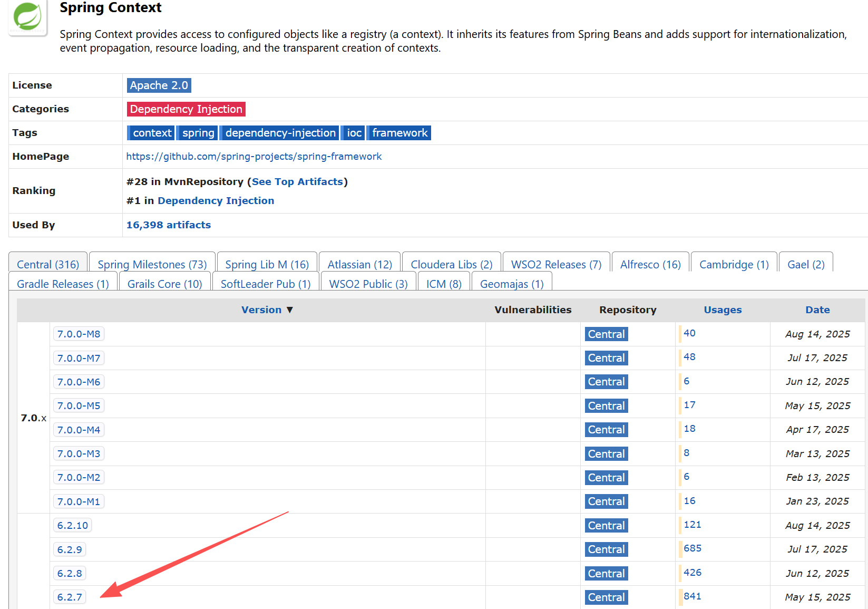Select the Aug 14, 2025 date for 7.0.0-M8

click(817, 334)
